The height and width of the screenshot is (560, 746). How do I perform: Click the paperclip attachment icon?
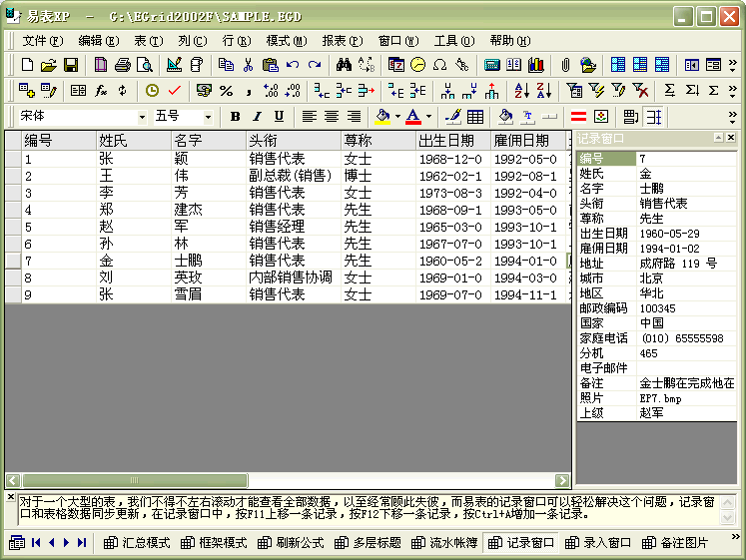[x=565, y=65]
